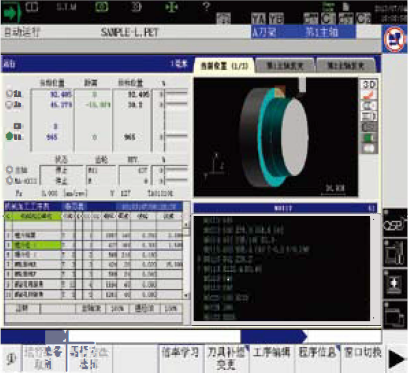
Task: Click the question mark help icon
Action: point(207,6)
